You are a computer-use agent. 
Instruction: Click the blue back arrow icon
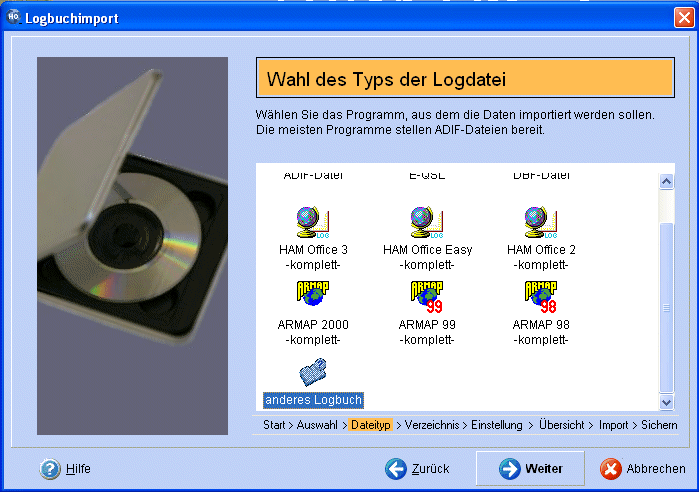coord(396,469)
